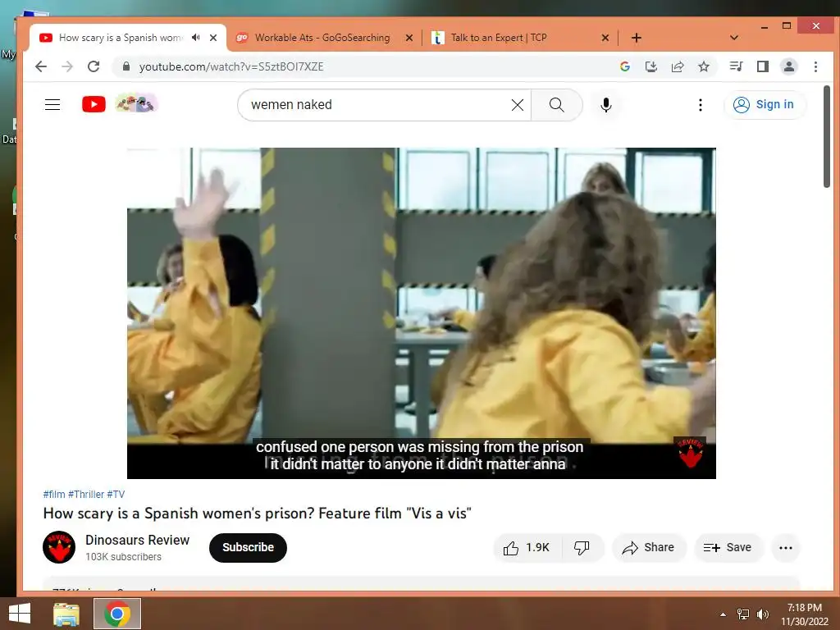Viewport: 840px width, 630px height.
Task: Toggle the Chrome side panel
Action: point(763,66)
